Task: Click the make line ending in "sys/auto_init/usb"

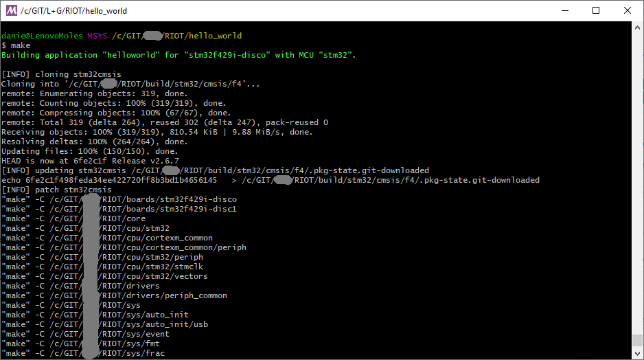Action: click(104, 324)
